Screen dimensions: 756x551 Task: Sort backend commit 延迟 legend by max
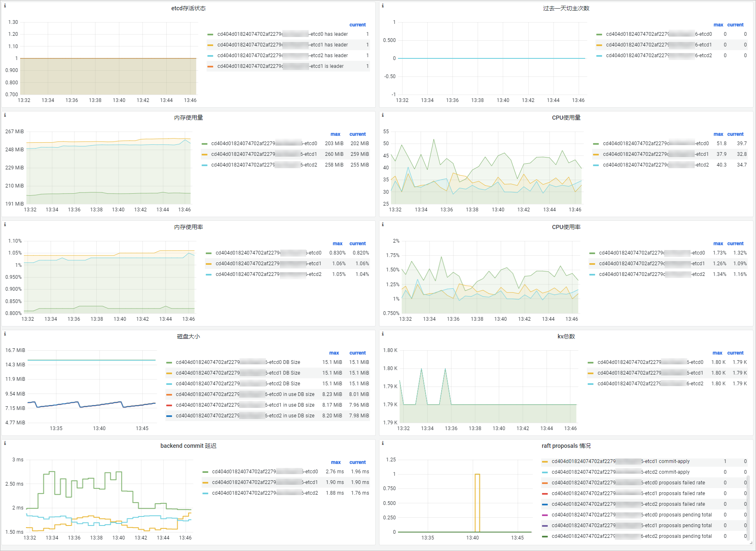[x=336, y=462]
